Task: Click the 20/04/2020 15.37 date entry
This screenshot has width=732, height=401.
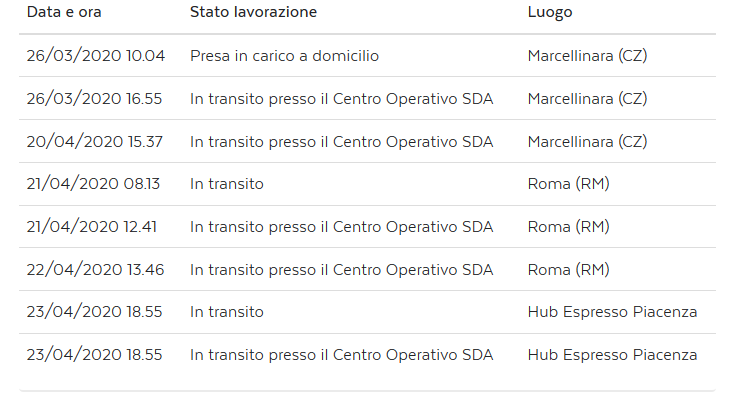Action: (94, 142)
